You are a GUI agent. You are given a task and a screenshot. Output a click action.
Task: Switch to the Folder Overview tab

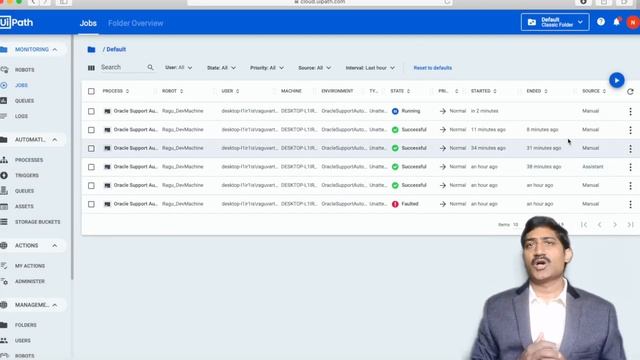[x=136, y=23]
